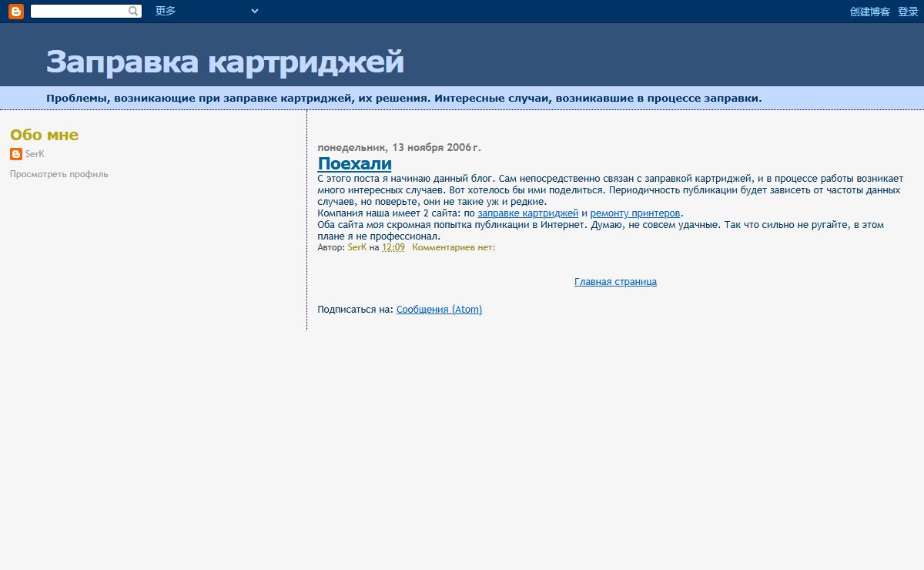The width and height of the screenshot is (924, 570).
Task: Go to Главная страница
Action: click(615, 282)
